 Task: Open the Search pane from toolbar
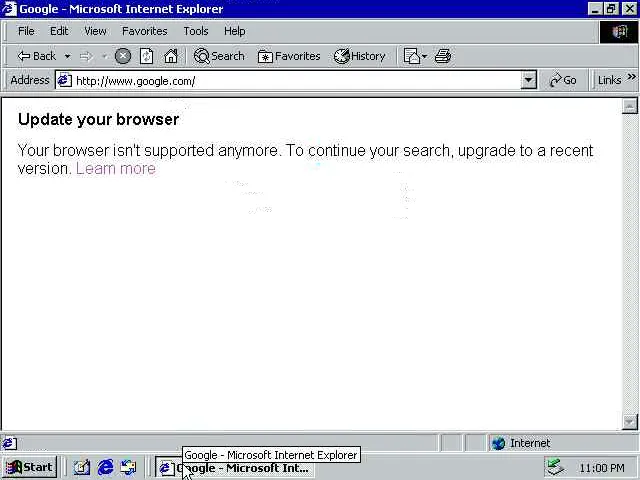pos(219,56)
